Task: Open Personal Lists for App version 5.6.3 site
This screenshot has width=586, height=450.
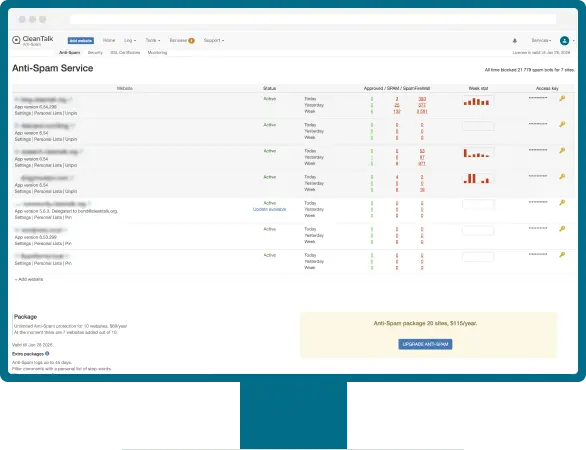Action: 48,217
